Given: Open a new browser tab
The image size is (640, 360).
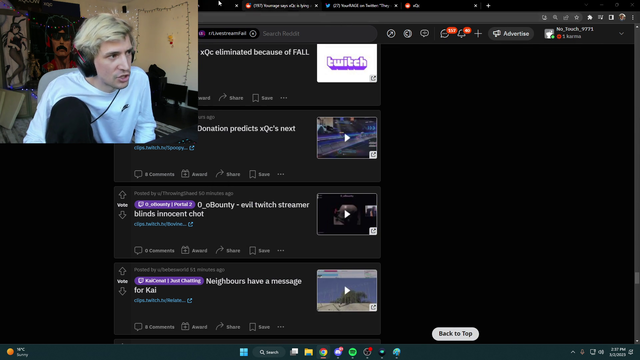Looking at the screenshot, I should pyautogui.click(x=488, y=6).
